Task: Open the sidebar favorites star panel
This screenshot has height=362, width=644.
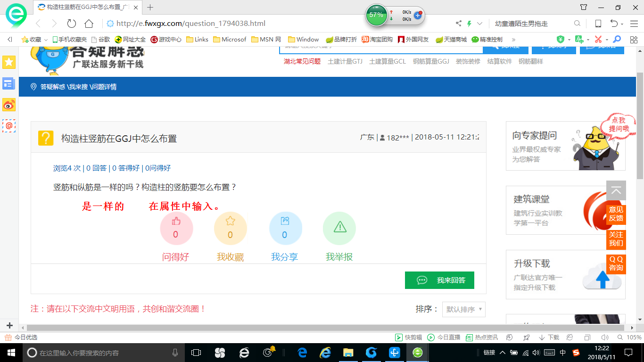Action: point(9,62)
